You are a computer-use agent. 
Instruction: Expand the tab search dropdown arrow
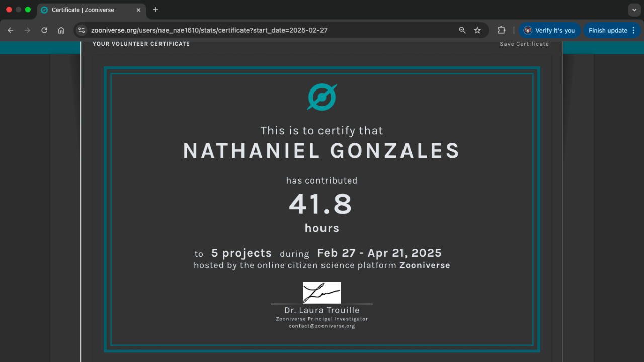634,10
